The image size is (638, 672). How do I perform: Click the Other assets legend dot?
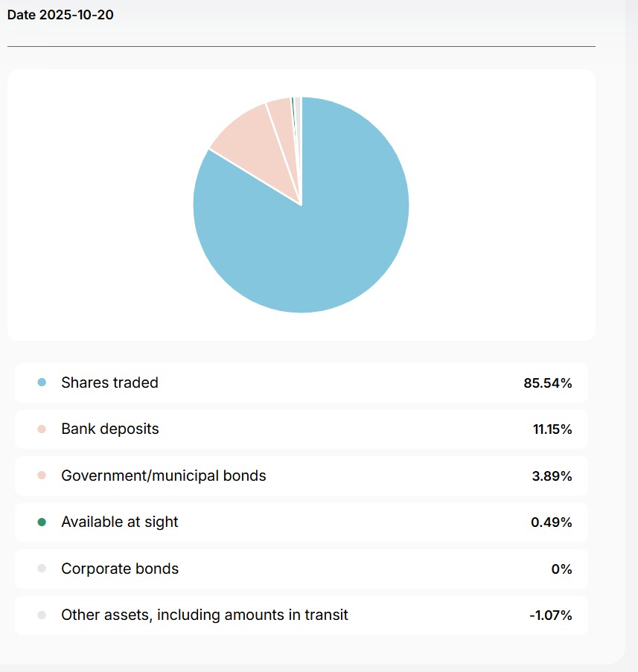(42, 615)
